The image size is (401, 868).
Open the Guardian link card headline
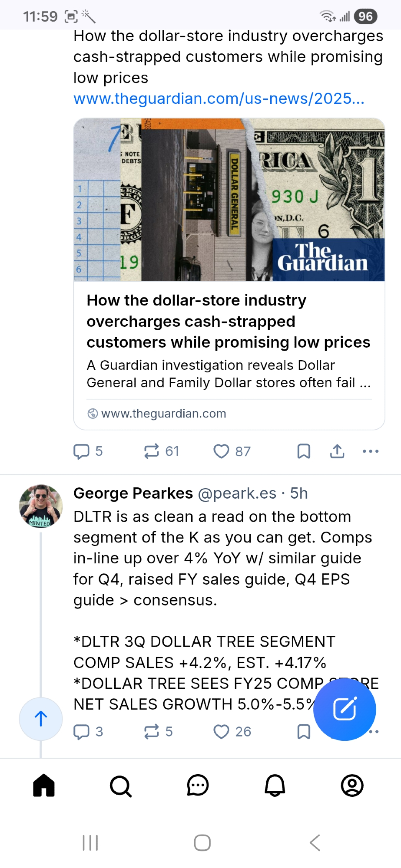(229, 321)
